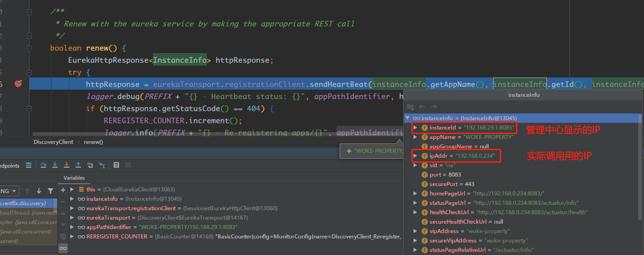Click the secureHealthCheckUrl = null row
644x255 pixels.
tap(521, 222)
